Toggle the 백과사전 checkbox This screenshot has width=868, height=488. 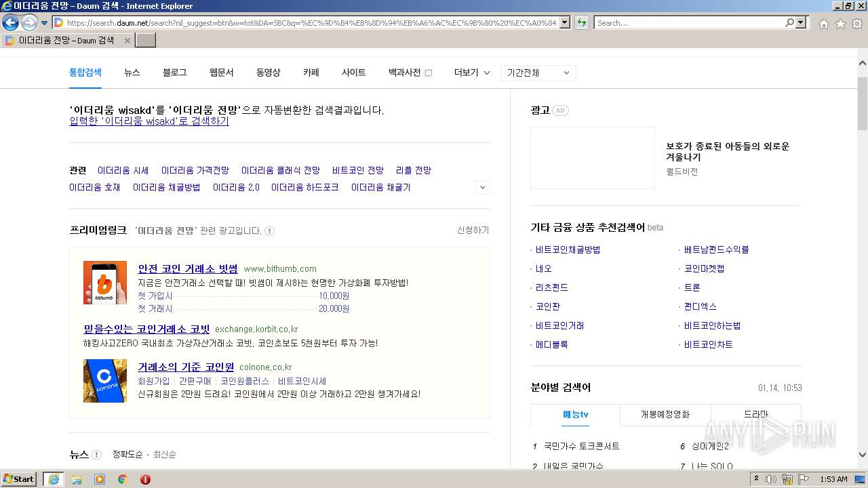(428, 73)
